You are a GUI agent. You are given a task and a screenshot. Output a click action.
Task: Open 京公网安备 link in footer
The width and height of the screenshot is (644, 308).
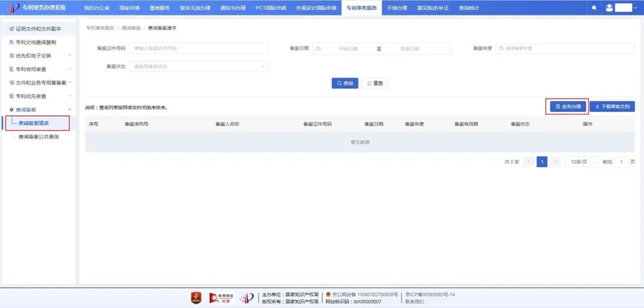362,294
